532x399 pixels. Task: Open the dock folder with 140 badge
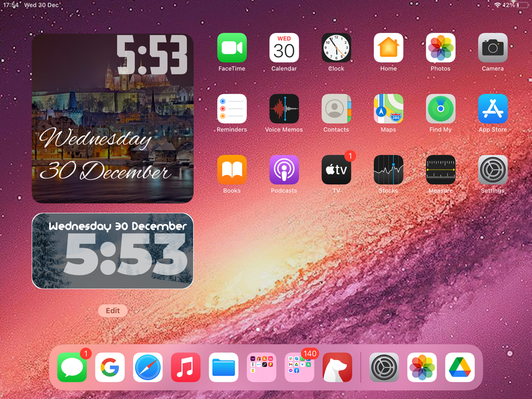pos(299,368)
